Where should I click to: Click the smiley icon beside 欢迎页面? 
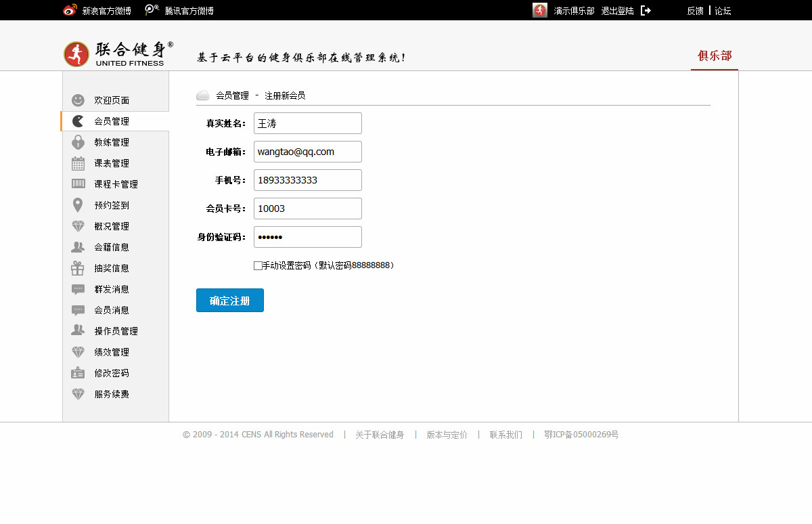[78, 100]
